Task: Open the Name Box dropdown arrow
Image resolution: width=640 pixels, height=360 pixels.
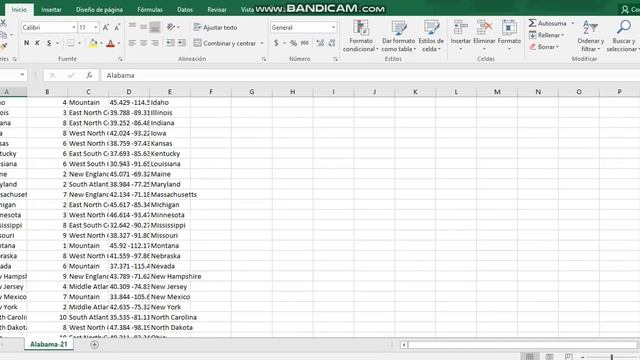Action: coord(22,75)
